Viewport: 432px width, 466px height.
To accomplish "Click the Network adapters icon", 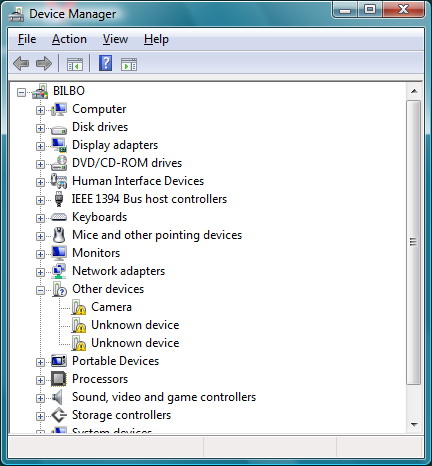I will coord(59,271).
